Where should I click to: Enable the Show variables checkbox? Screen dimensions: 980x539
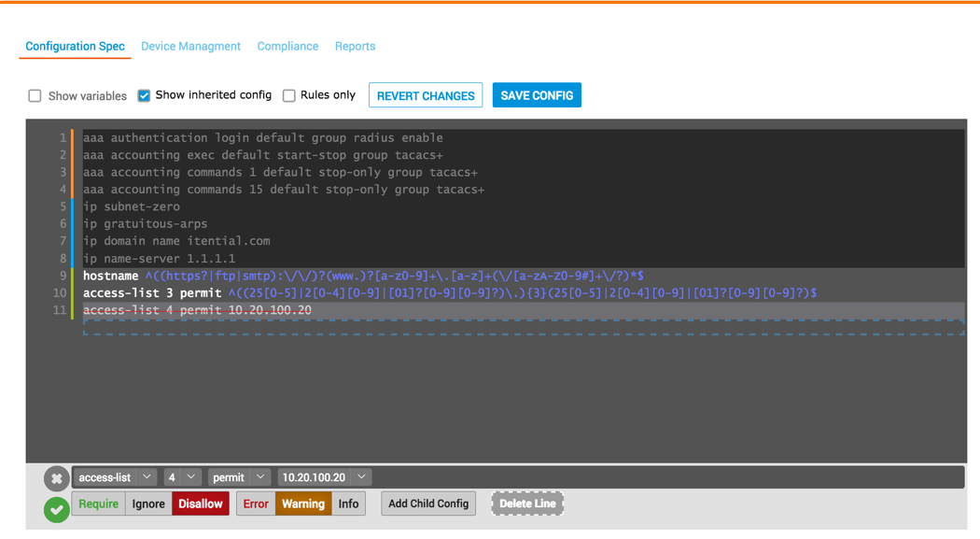35,96
